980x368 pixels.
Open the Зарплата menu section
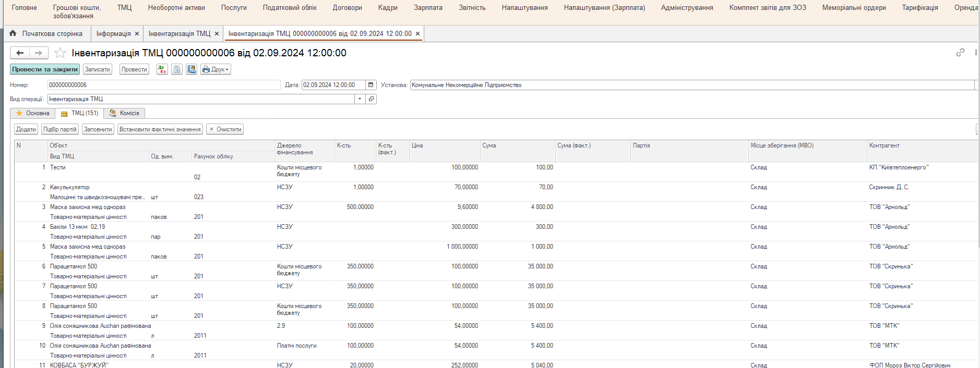[428, 8]
